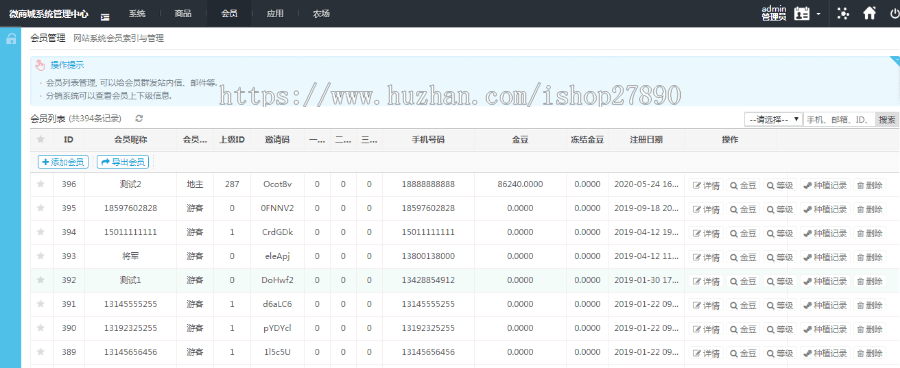
Task: Click the 添加会员 button
Action: pyautogui.click(x=63, y=162)
